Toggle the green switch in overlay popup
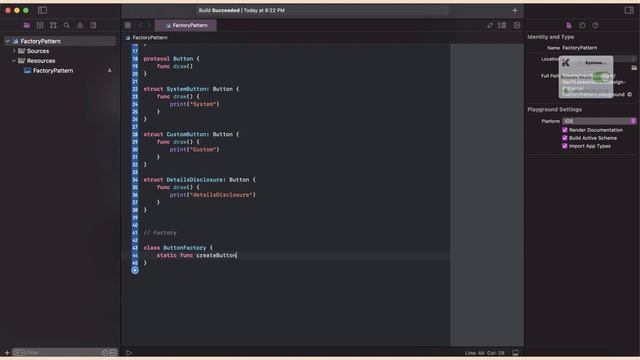 (601, 77)
